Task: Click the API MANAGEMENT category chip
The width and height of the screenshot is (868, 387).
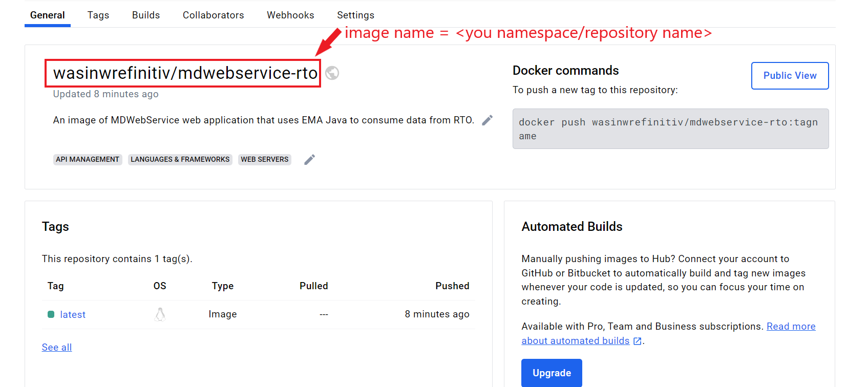Action: pyautogui.click(x=88, y=160)
